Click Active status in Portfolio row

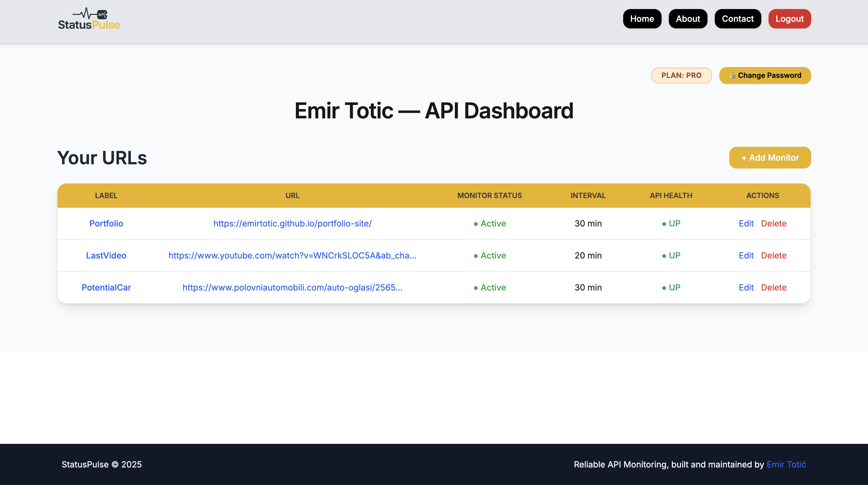pos(490,224)
